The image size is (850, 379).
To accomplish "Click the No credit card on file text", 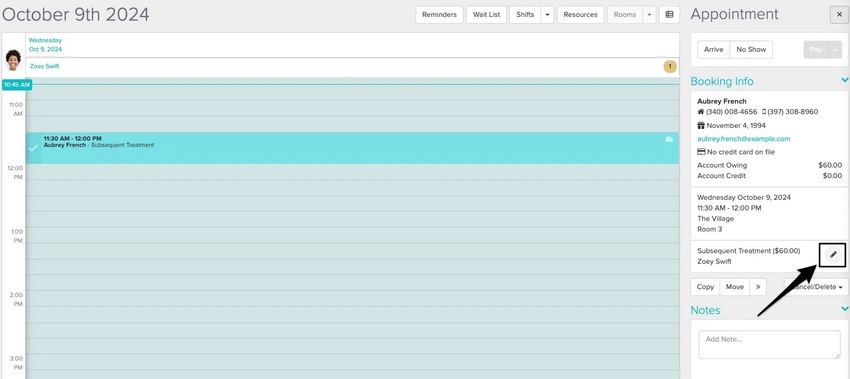I will coord(740,152).
